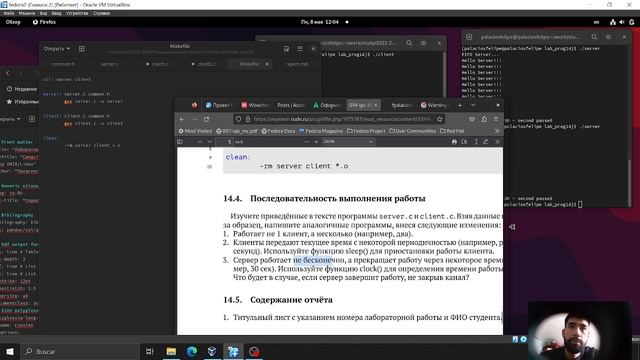Screen dimensions: 640x360
Task: Zoom out of the PDF with minus
Action: pyautogui.click(x=307, y=142)
